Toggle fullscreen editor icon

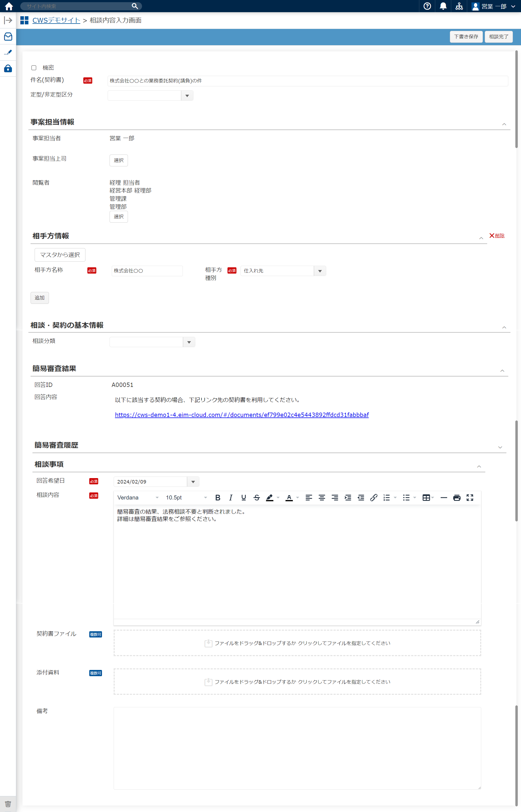click(x=470, y=497)
